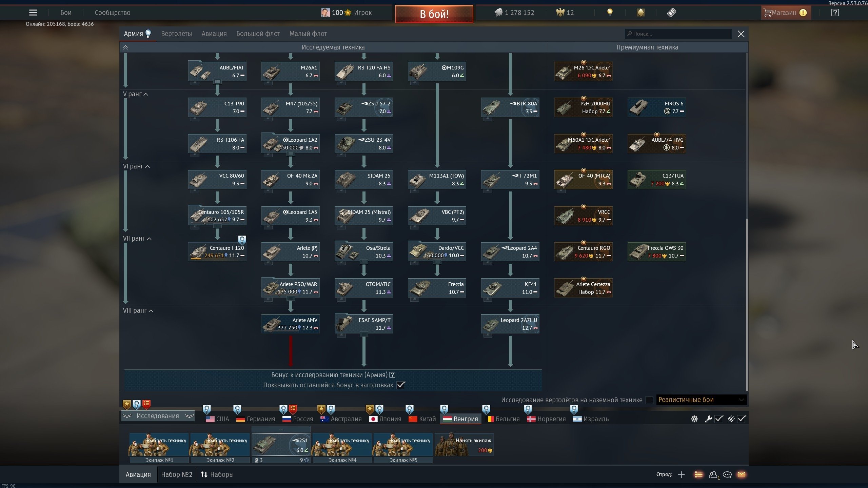Open the contacts friends list icon
868x488 pixels.
pos(713,474)
